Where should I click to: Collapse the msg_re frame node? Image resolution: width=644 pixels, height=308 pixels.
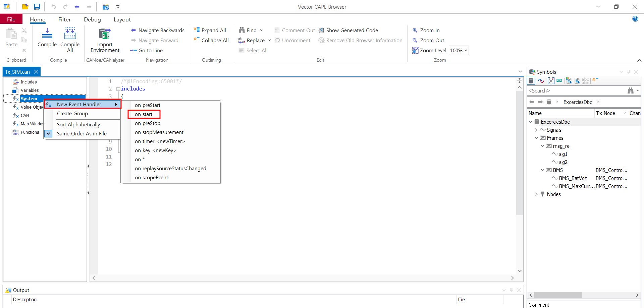(x=543, y=146)
